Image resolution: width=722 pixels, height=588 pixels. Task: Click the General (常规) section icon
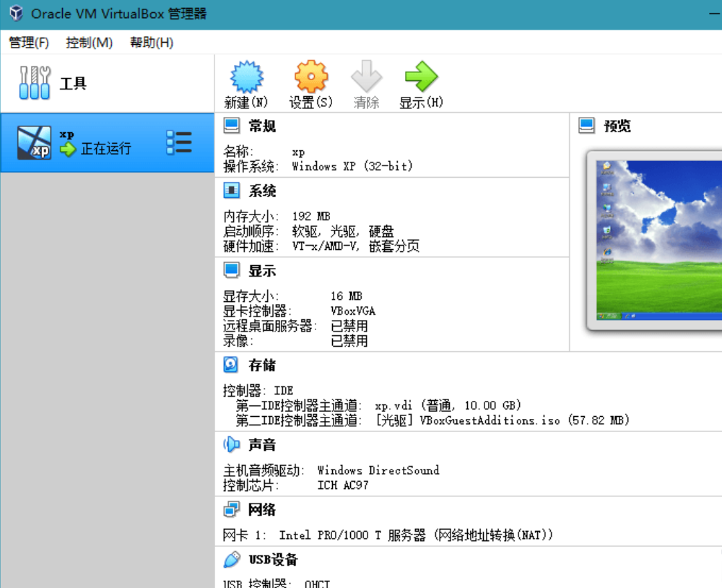[232, 126]
